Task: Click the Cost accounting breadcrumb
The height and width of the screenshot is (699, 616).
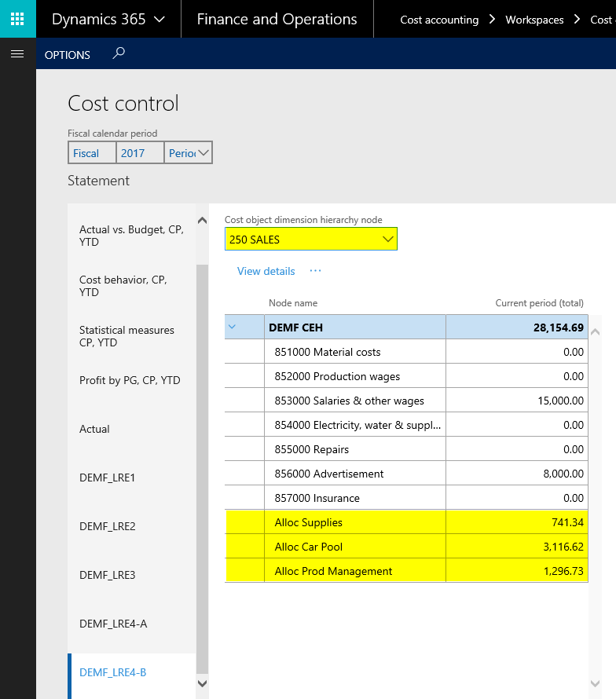Action: click(x=439, y=20)
